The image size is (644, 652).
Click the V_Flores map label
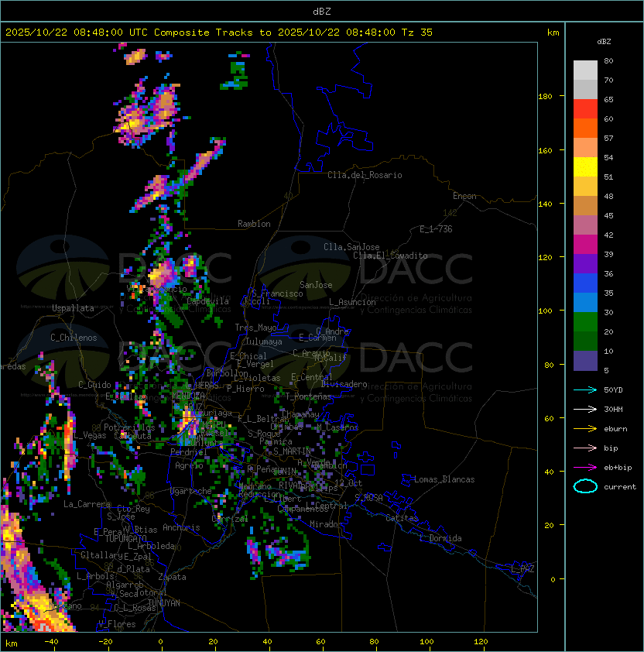pos(117,624)
